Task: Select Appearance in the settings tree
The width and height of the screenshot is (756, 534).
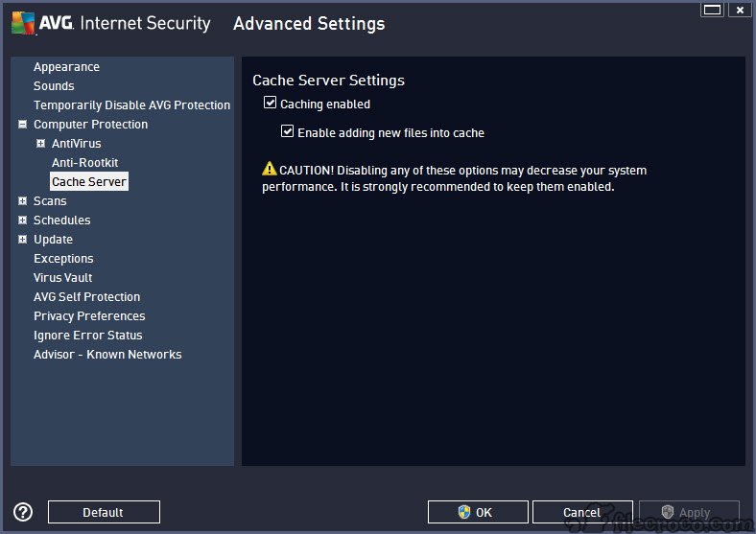Action: 66,67
